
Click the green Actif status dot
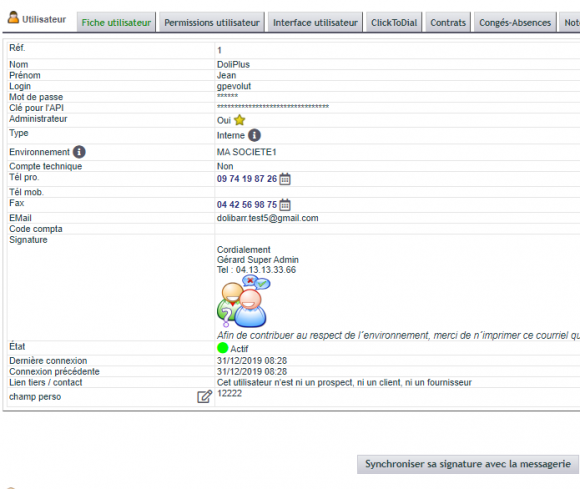223,348
